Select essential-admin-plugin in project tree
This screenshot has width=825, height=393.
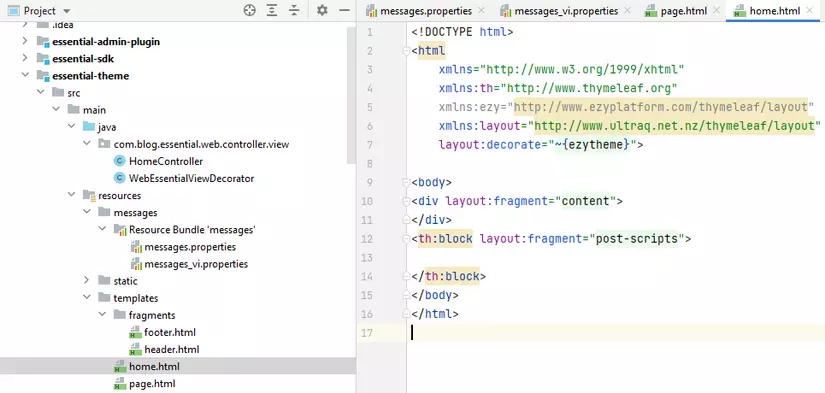point(106,42)
